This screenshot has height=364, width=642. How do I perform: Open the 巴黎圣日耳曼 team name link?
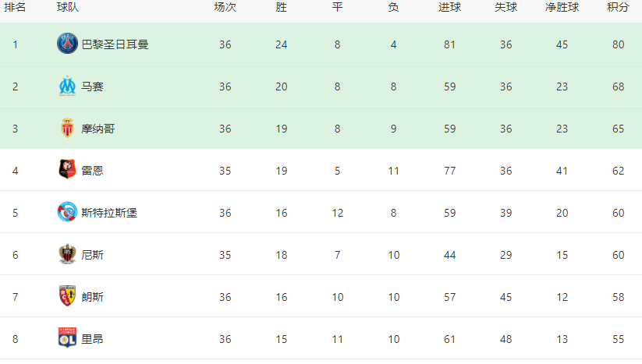pos(115,44)
